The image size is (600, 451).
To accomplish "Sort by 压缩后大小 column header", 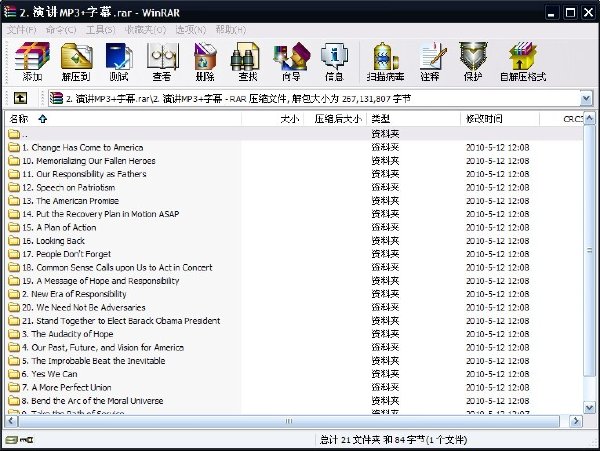I will pos(335,119).
